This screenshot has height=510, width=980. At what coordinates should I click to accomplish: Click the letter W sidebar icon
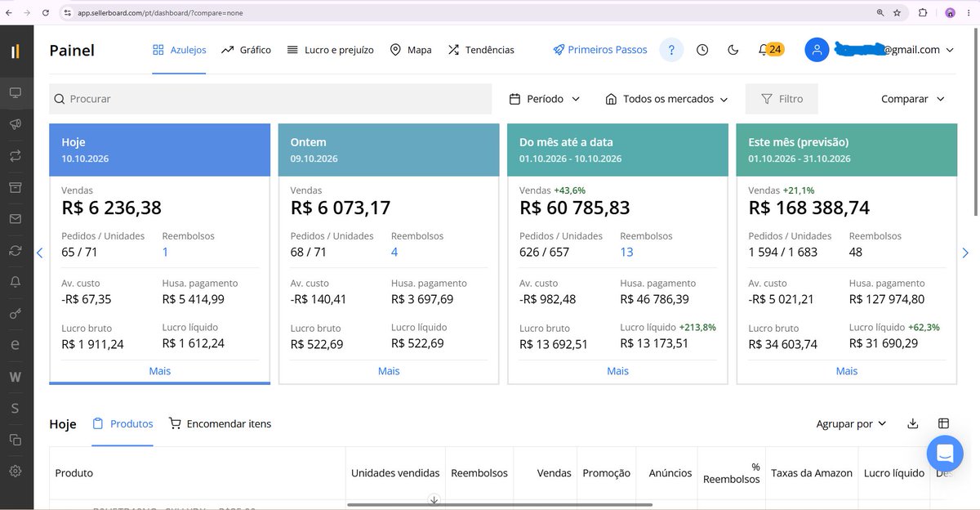pyautogui.click(x=16, y=377)
